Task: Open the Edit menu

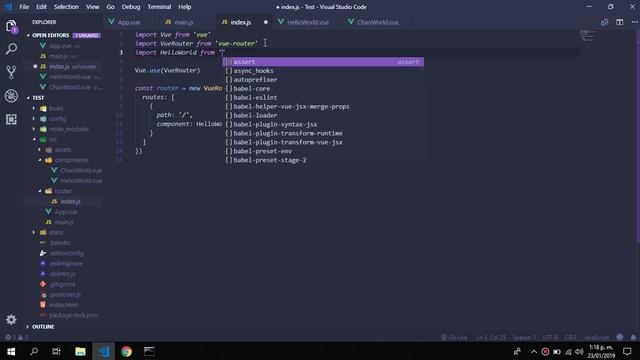Action: pos(41,7)
